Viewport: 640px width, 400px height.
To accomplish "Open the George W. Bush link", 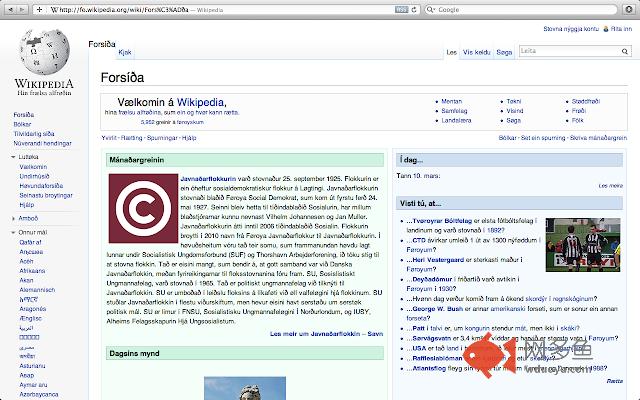I will [x=438, y=309].
